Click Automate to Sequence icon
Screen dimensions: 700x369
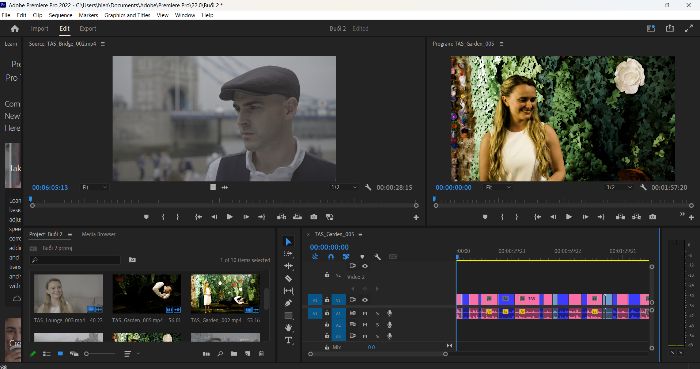(x=206, y=354)
